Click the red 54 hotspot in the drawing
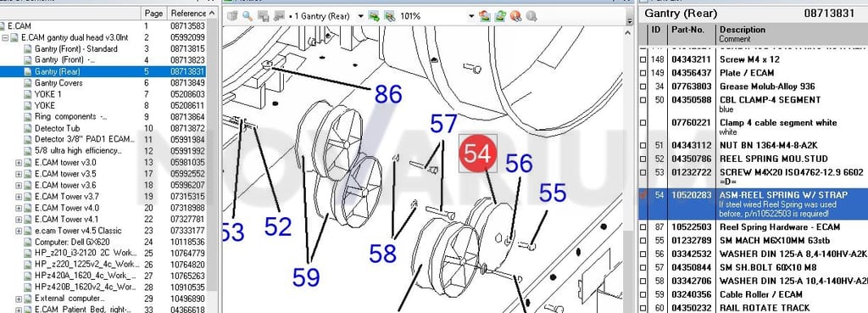The image size is (868, 313). tap(478, 154)
